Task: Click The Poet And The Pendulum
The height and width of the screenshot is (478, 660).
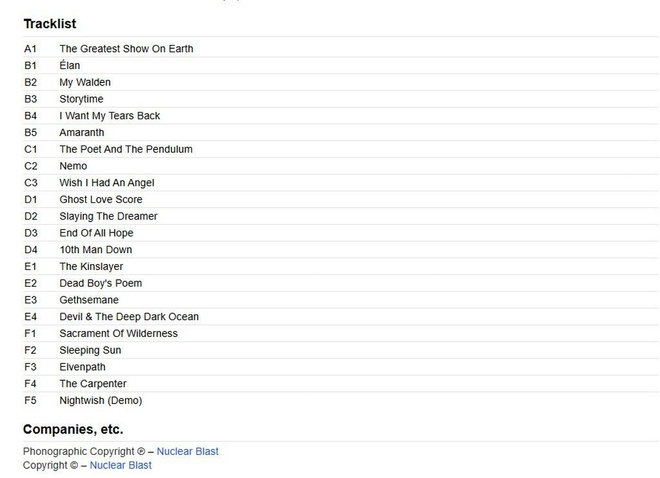Action: [126, 149]
